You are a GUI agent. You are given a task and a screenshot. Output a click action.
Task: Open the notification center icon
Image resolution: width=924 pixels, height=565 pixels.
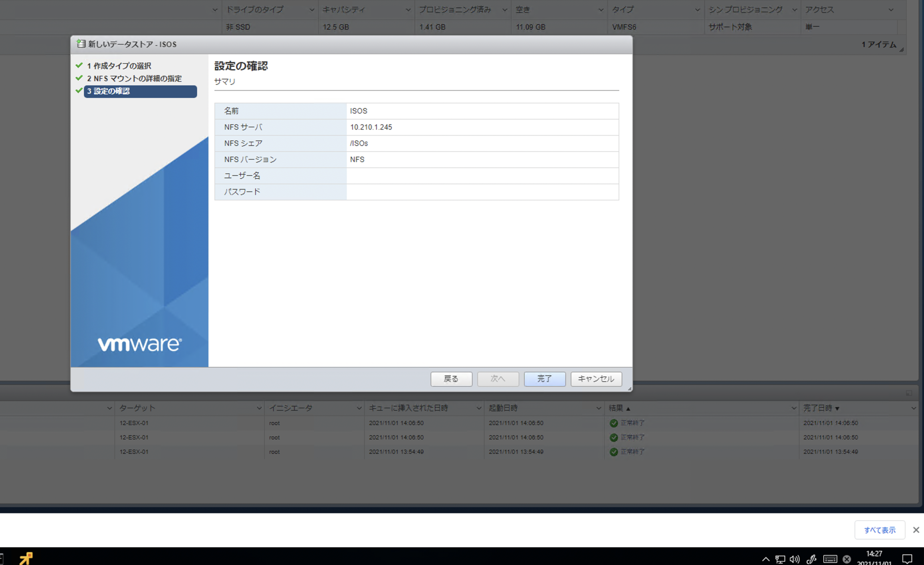point(907,558)
